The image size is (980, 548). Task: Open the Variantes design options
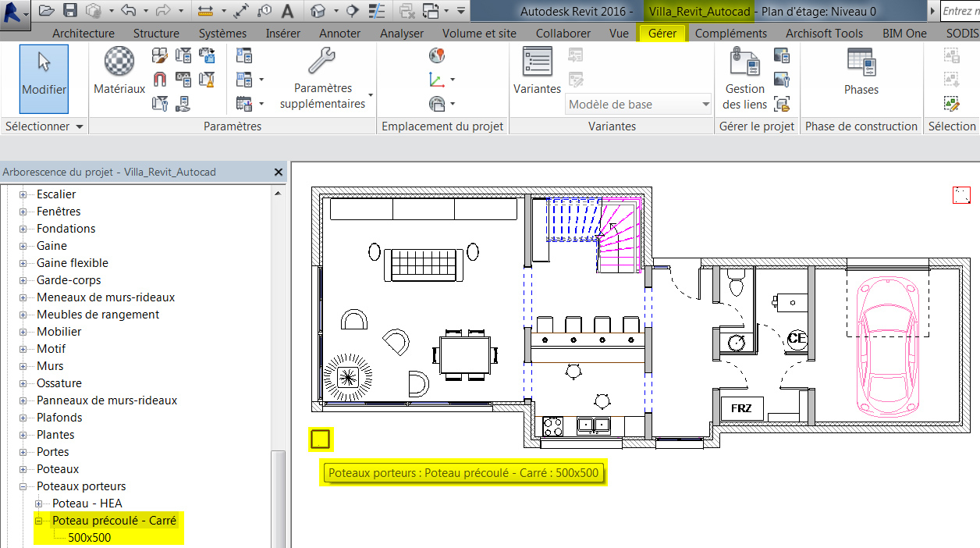[x=537, y=72]
